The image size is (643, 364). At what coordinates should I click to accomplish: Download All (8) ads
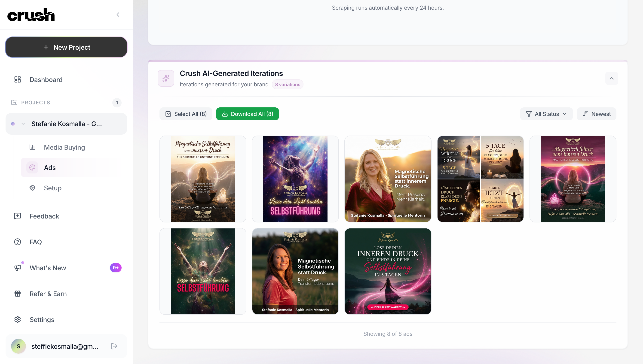(x=247, y=114)
